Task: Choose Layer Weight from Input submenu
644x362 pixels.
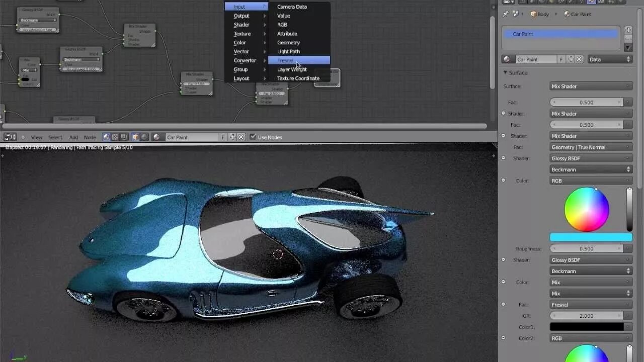Action: pos(299,69)
